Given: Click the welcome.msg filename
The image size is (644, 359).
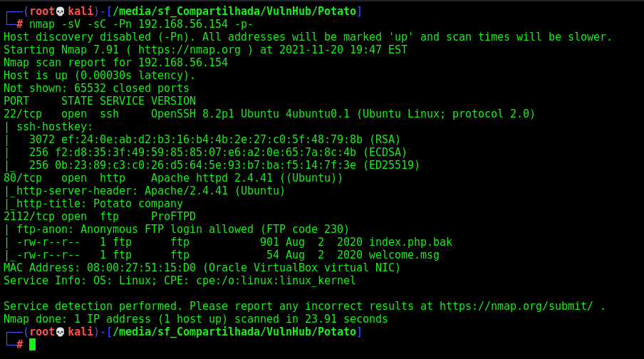Looking at the screenshot, I should [x=404, y=255].
